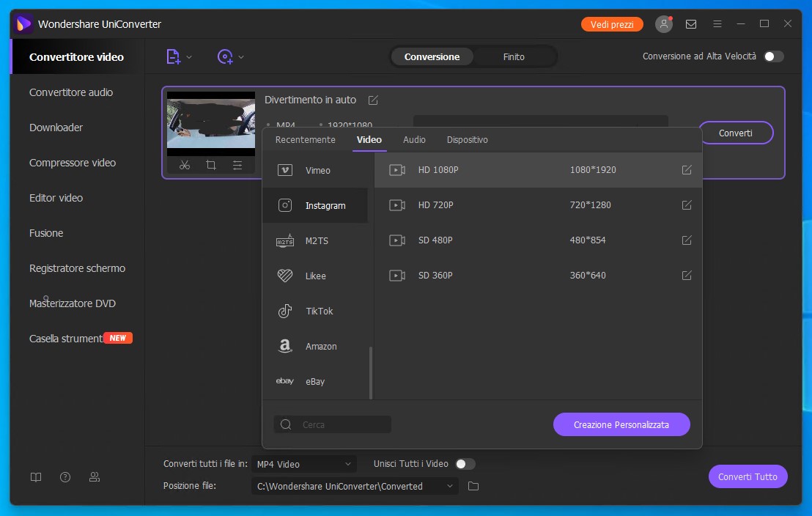Click the Cerca search field

(x=333, y=425)
